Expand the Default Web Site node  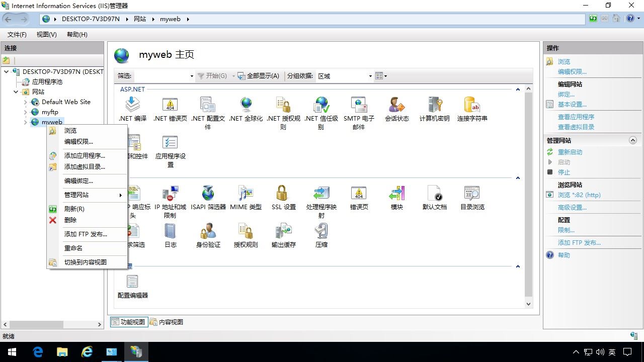point(26,102)
